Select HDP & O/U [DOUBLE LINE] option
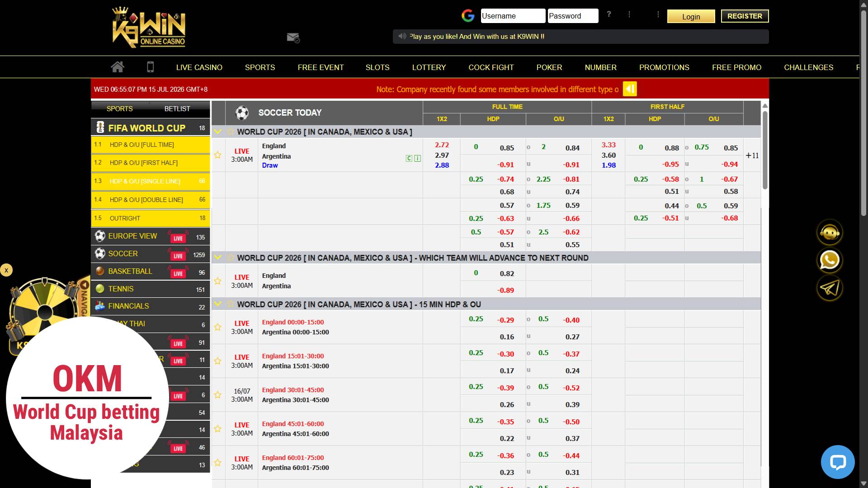Screen dimensions: 868x488 (151, 200)
